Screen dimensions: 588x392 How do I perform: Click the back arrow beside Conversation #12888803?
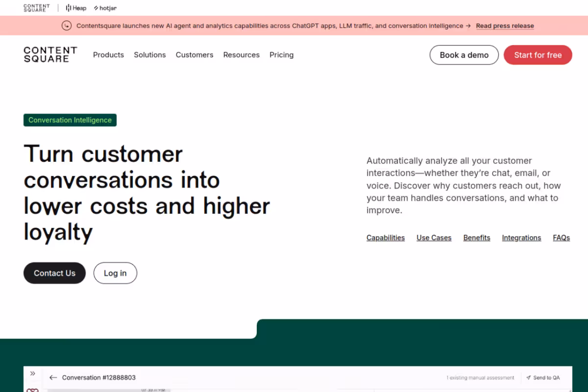[x=53, y=378]
